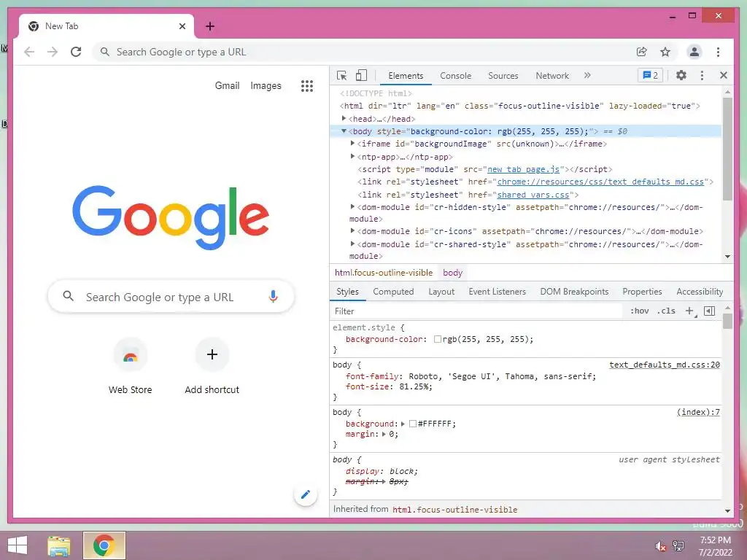Click the muted volume tray icon
Screen dimensions: 747x560
[x=660, y=546]
